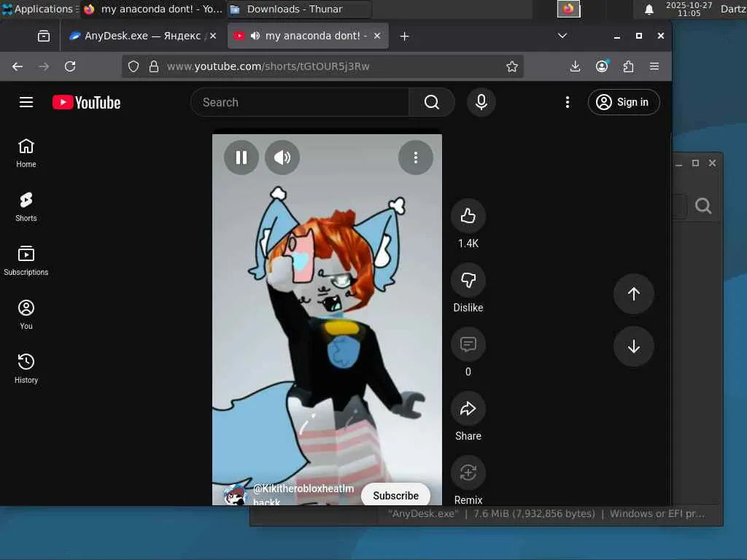Click the YouTube logo

(x=86, y=102)
